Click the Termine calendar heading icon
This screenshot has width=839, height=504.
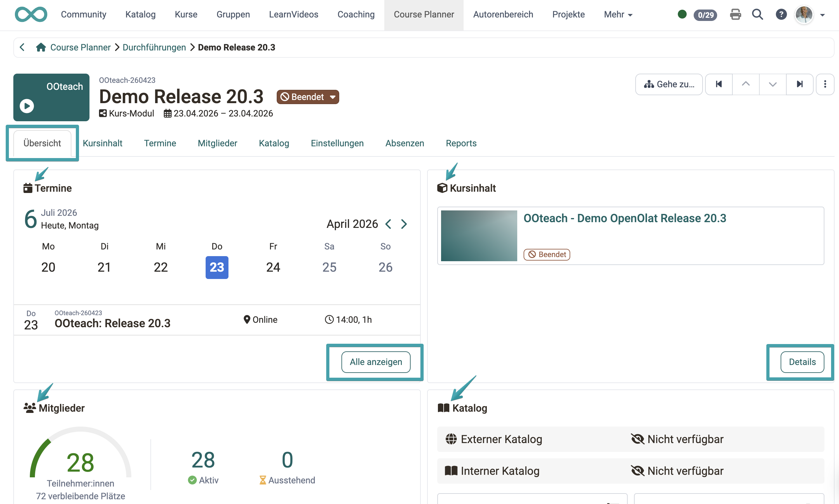28,188
